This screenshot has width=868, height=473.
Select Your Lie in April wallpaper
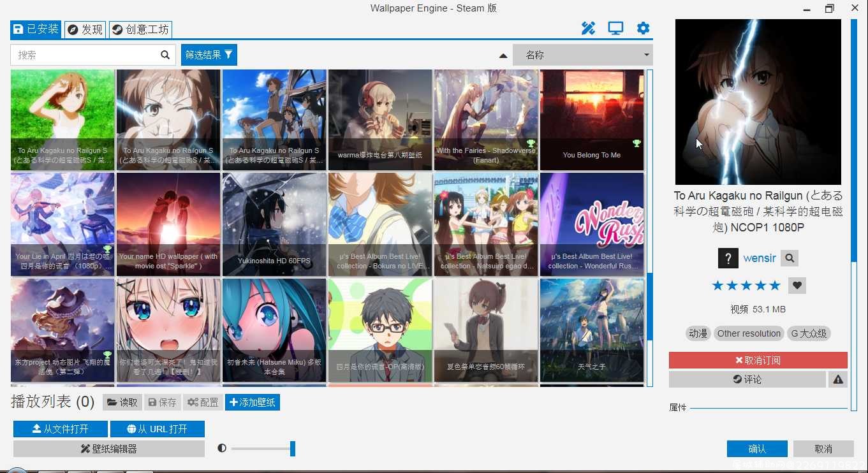[63, 224]
